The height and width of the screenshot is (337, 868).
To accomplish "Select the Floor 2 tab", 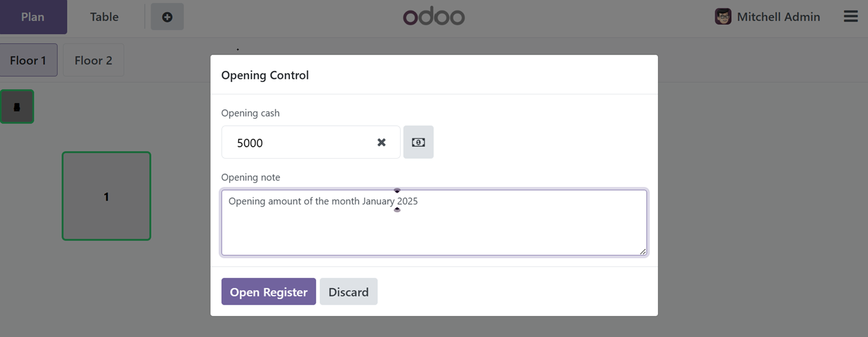I will 93,60.
